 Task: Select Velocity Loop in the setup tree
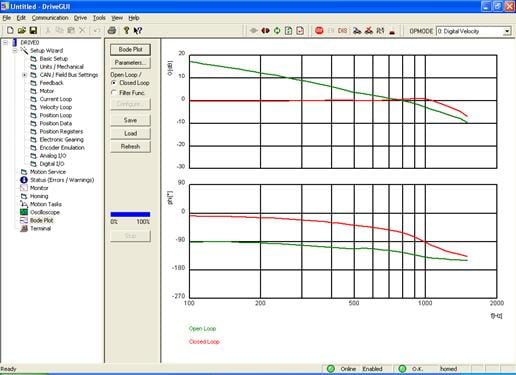[x=55, y=107]
